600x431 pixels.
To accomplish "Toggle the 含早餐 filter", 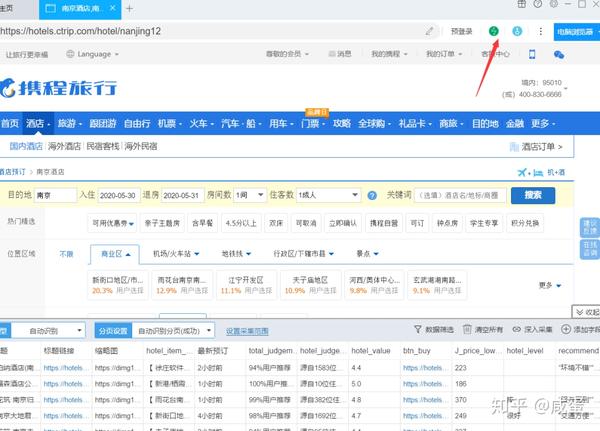I will (202, 223).
